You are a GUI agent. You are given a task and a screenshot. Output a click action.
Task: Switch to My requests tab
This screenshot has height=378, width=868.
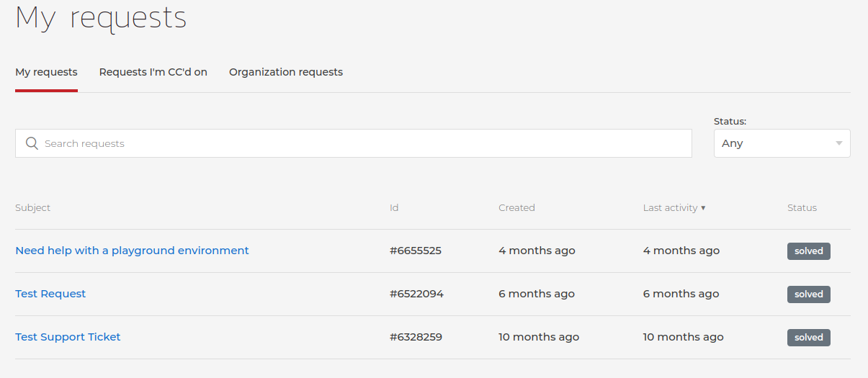pyautogui.click(x=46, y=72)
